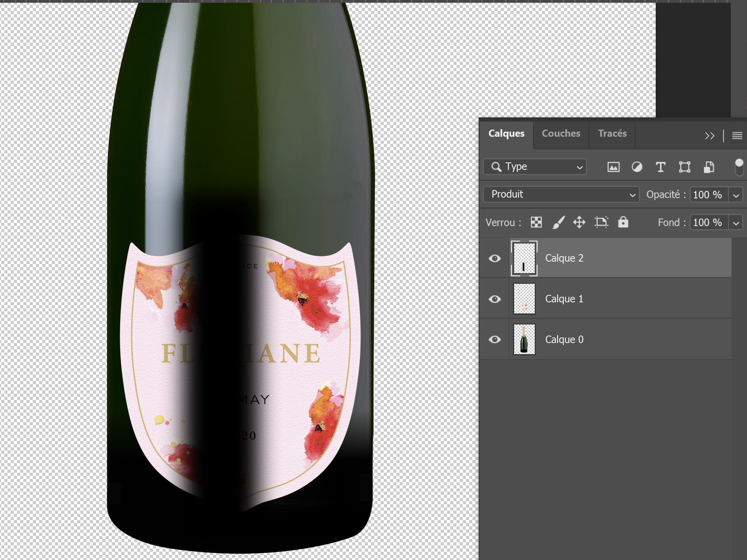Select the Calque 1 thumbnail
This screenshot has height=560, width=747.
(524, 299)
